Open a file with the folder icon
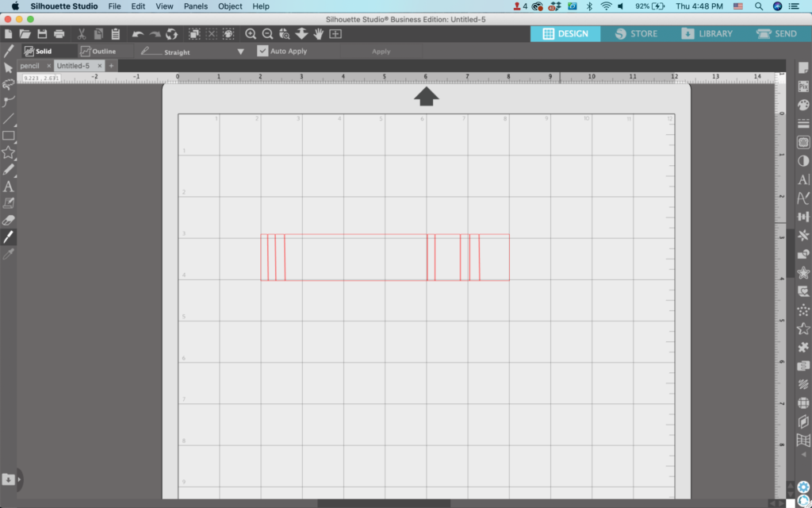Image resolution: width=812 pixels, height=508 pixels. (25, 34)
